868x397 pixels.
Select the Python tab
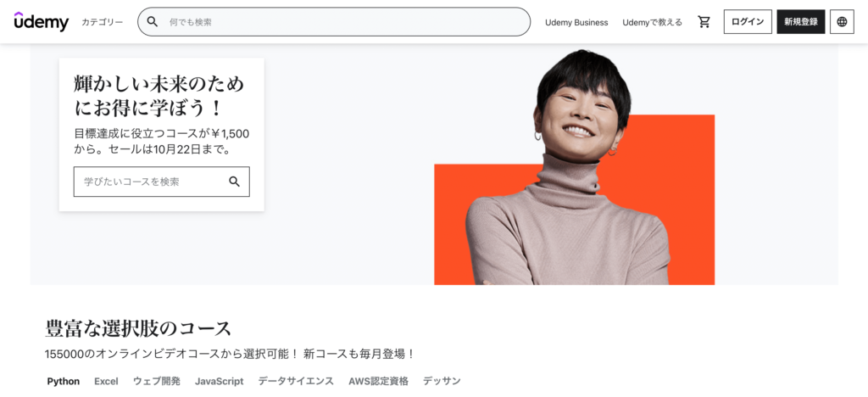coord(63,381)
